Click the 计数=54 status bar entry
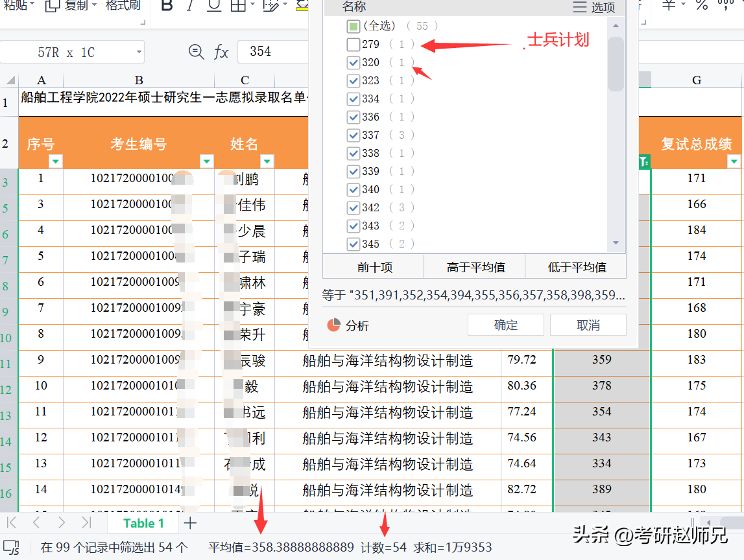This screenshot has width=744, height=560. point(383,547)
